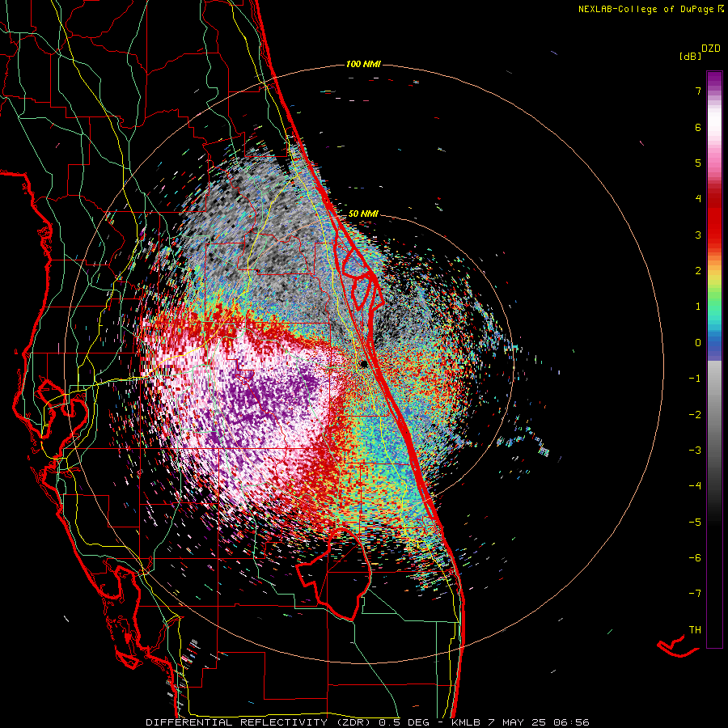Click the 6 value on the color scale
This screenshot has height=728, width=728.
[x=698, y=127]
